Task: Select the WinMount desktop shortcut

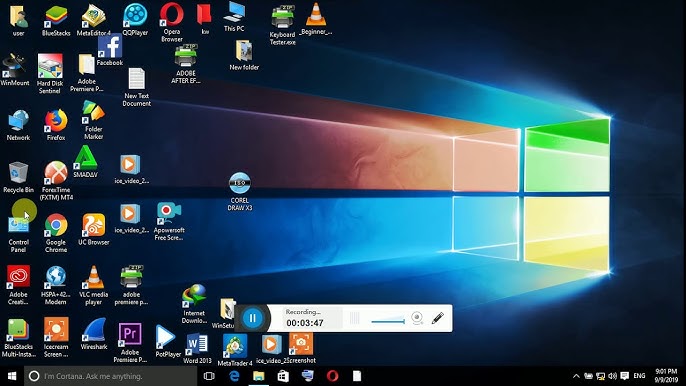Action: pos(15,70)
